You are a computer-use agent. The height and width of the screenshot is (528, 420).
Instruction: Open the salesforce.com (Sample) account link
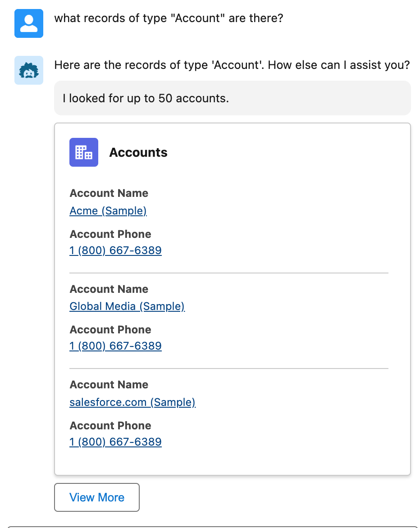[132, 402]
